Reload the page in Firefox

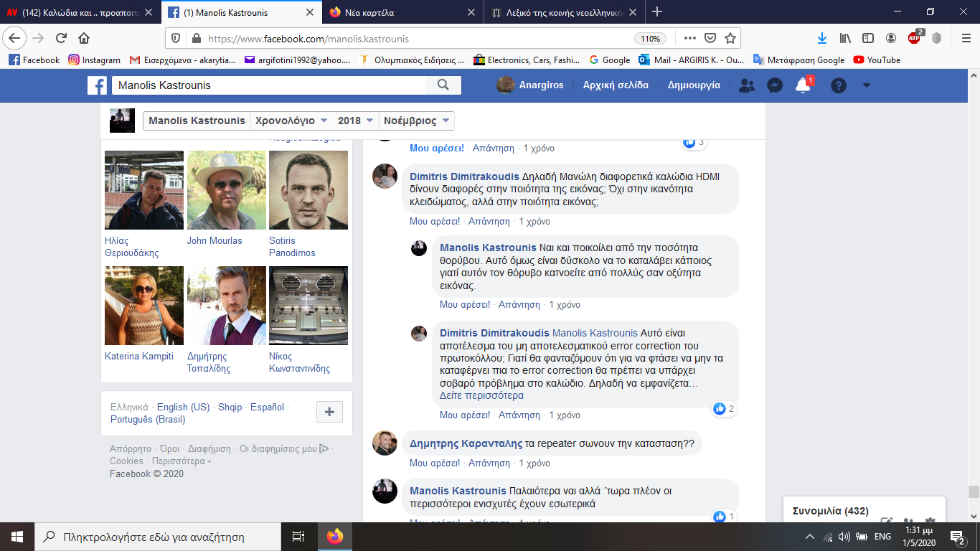point(61,38)
